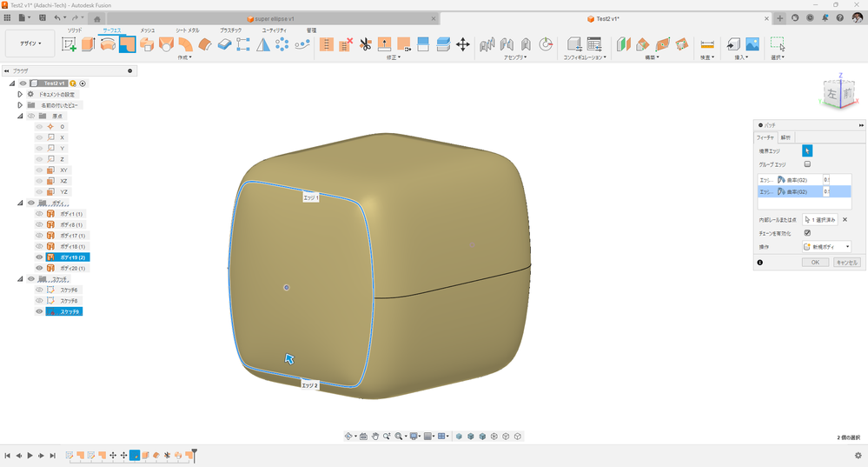Select the Insert Canvas image icon
Viewport: 868px width, 467px height.
tap(752, 44)
